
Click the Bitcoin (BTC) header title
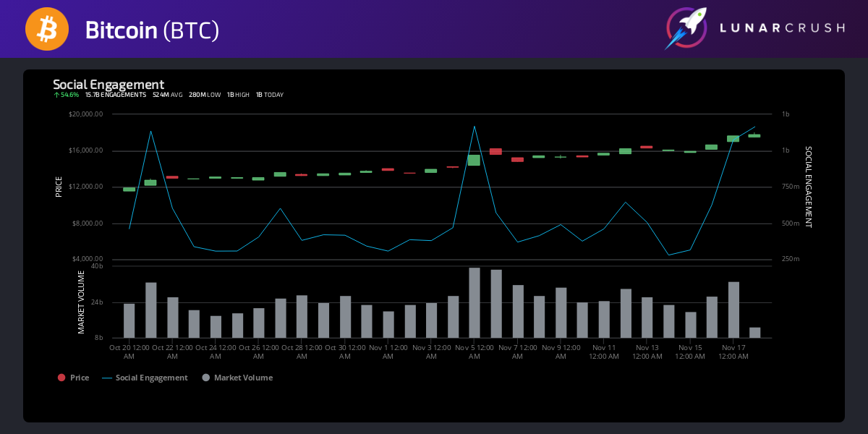152,30
